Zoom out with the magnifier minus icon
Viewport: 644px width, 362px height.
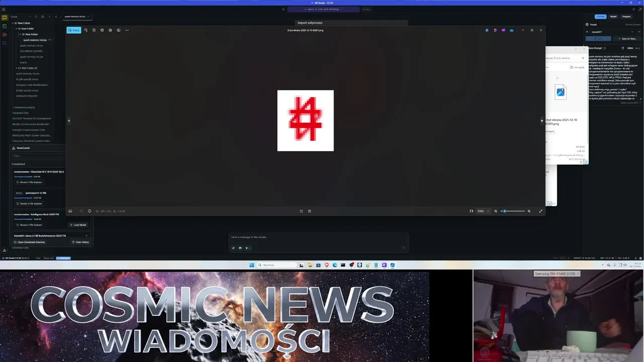click(496, 211)
